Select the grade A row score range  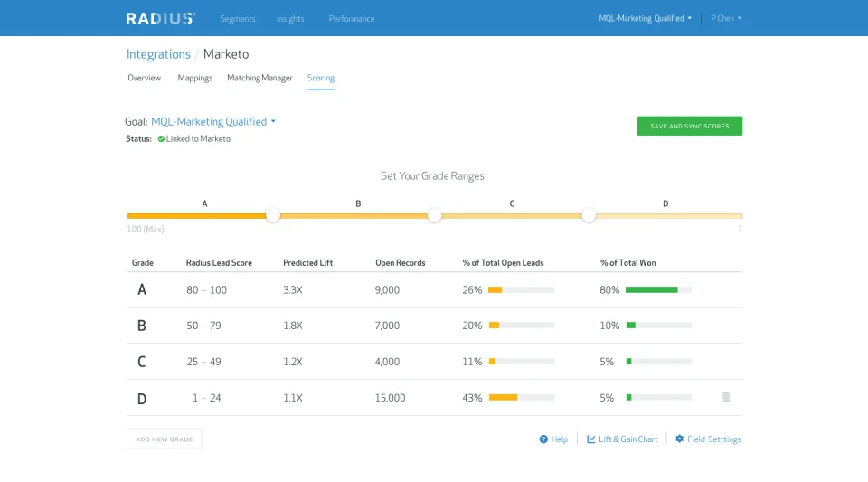[206, 290]
